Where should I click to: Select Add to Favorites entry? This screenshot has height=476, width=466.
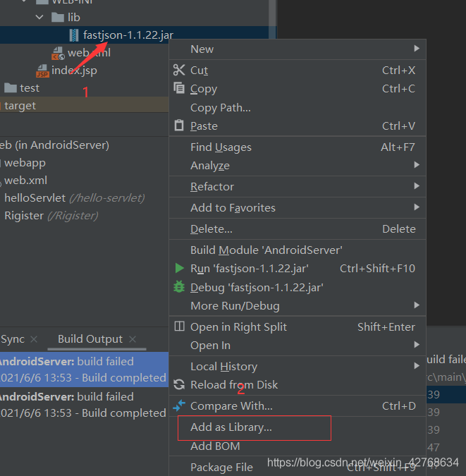[x=298, y=208]
